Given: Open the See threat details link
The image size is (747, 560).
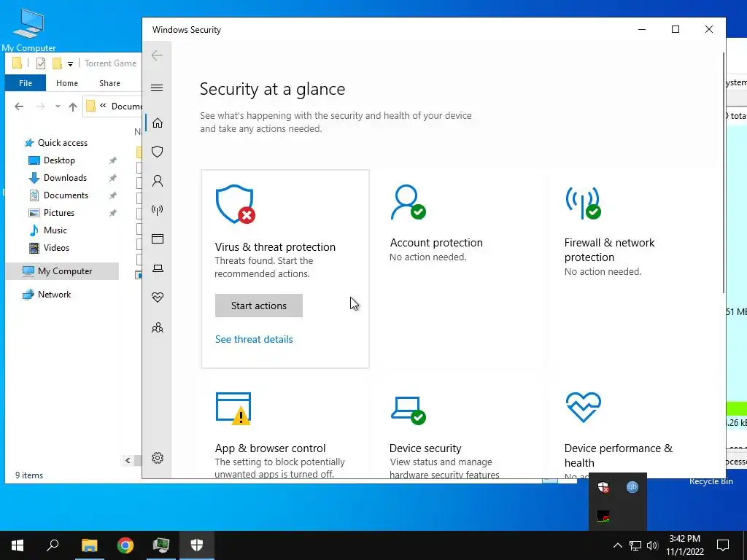Looking at the screenshot, I should tap(254, 340).
